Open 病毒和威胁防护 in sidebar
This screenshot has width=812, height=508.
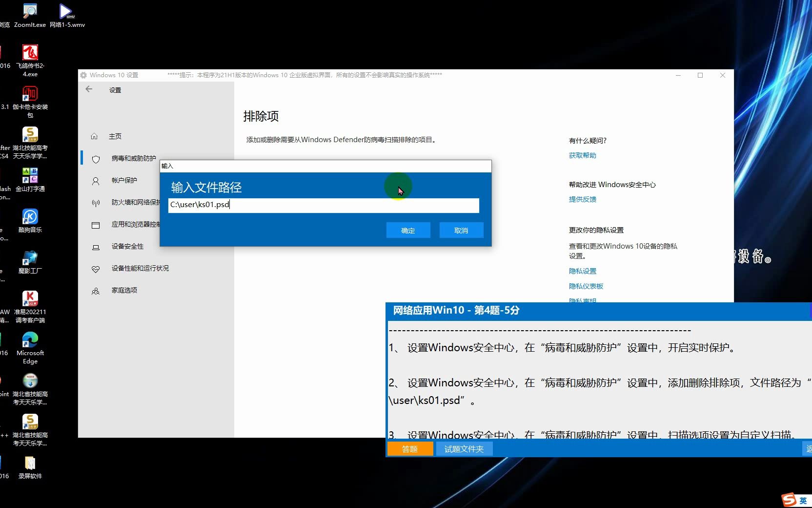tap(134, 158)
